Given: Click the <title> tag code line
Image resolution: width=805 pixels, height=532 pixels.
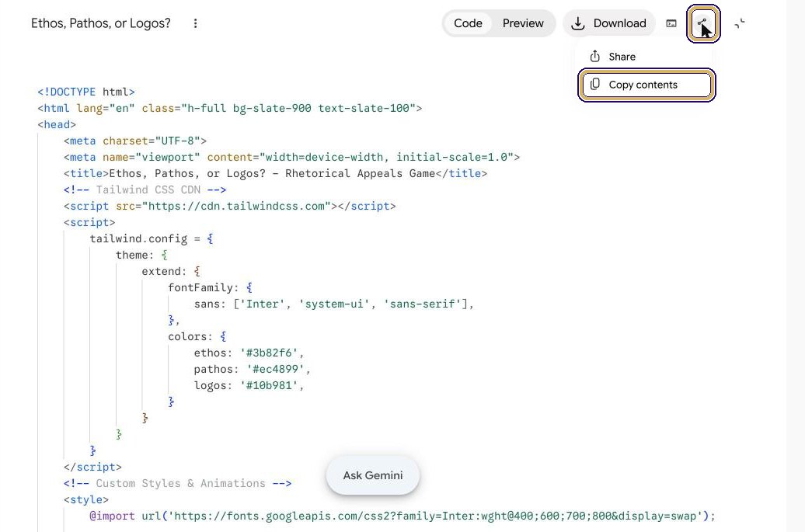Looking at the screenshot, I should pyautogui.click(x=275, y=173).
